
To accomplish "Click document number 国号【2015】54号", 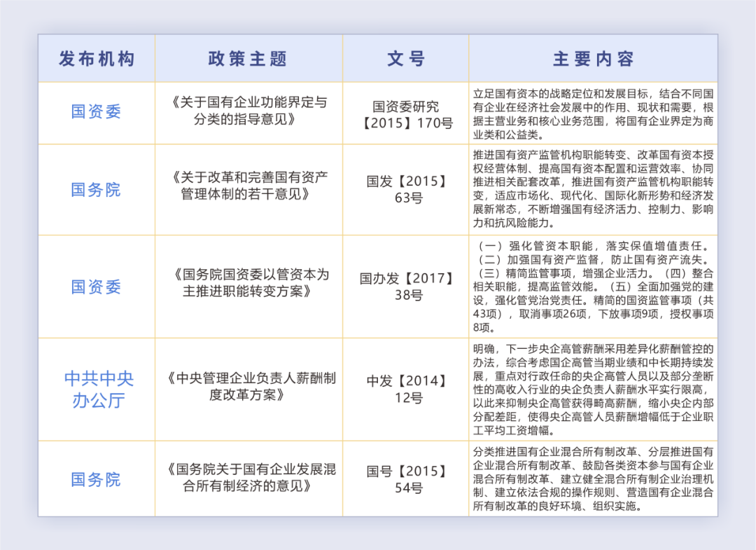I will pos(406,479).
